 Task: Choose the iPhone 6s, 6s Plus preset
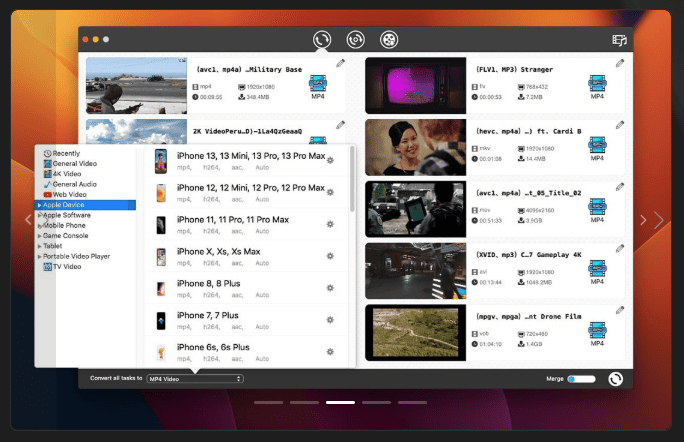(246, 352)
